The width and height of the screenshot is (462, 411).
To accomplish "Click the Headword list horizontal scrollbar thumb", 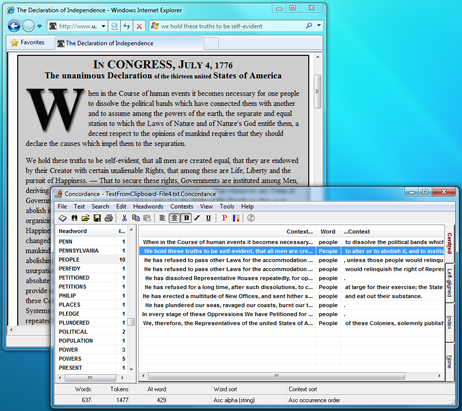I will tap(90, 378).
